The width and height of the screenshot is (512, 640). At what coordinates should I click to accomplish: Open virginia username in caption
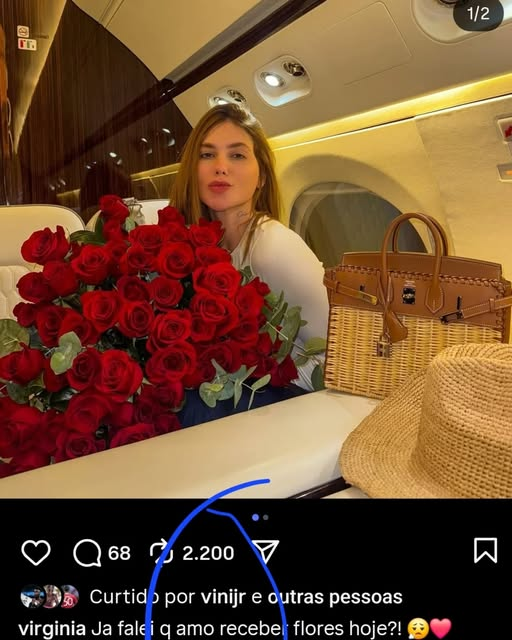(x=52, y=628)
